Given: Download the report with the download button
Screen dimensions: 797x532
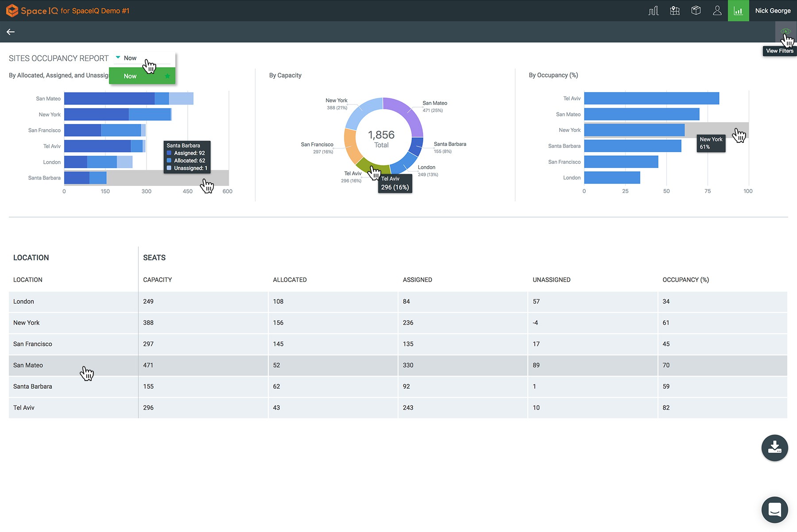Looking at the screenshot, I should pyautogui.click(x=774, y=448).
